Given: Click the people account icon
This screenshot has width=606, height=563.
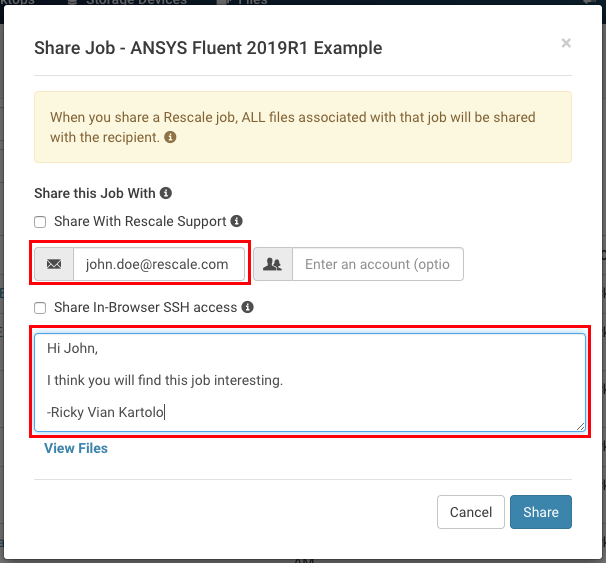Looking at the screenshot, I should [x=273, y=264].
